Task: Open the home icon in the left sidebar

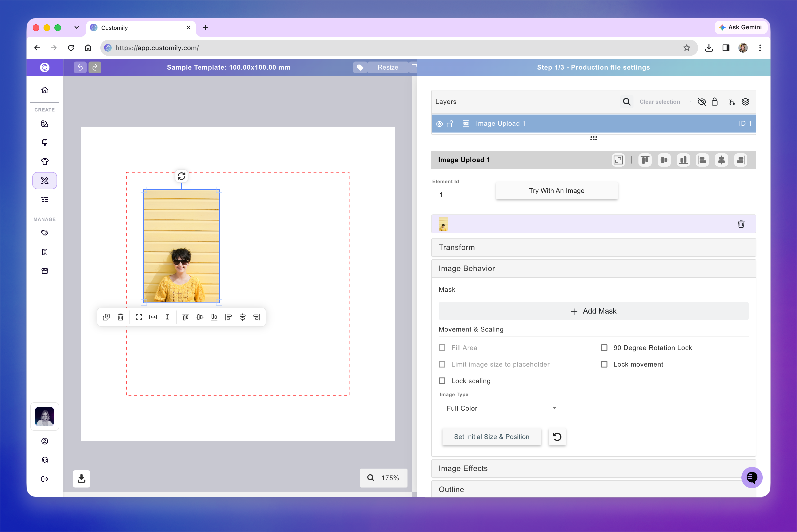Action: pyautogui.click(x=44, y=90)
